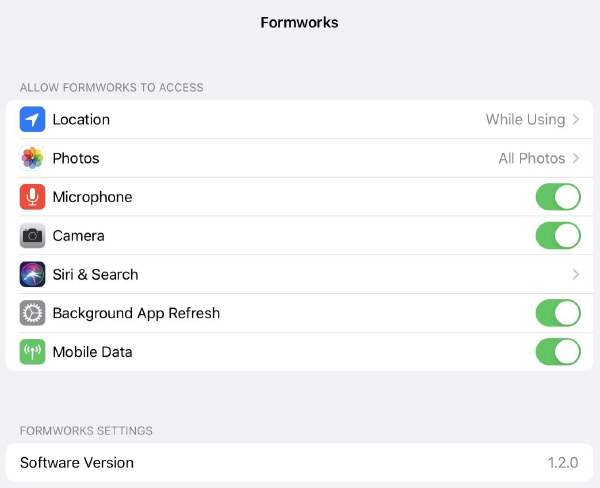600x488 pixels.
Task: Open the Siri & Search disclosure chevron
Action: 576,274
